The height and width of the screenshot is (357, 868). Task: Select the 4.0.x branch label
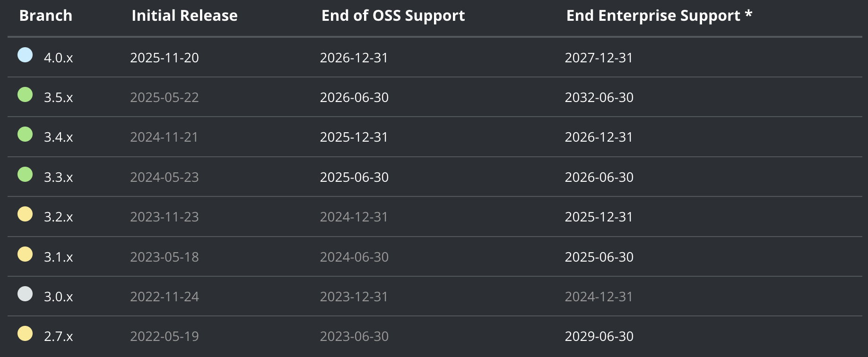pyautogui.click(x=59, y=58)
